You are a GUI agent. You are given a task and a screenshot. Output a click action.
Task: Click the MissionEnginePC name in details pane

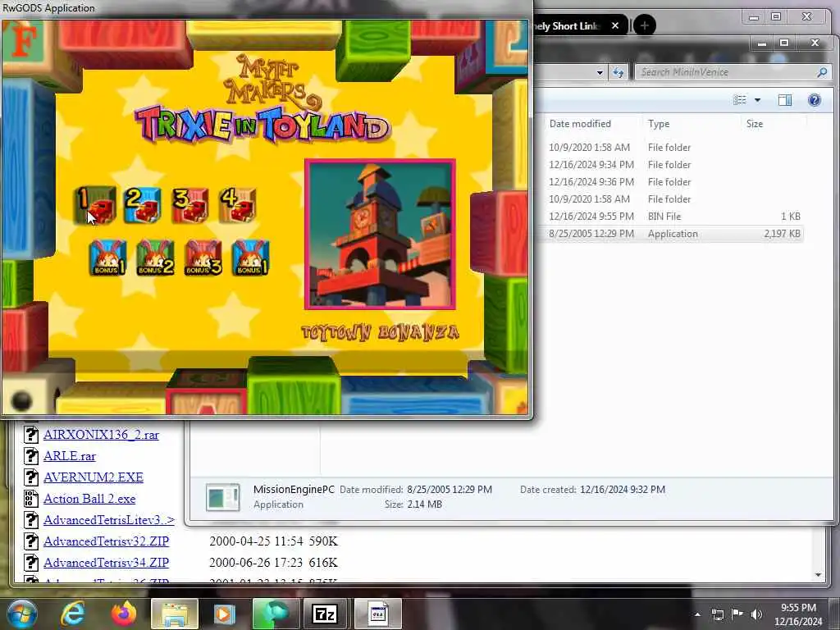click(x=294, y=489)
